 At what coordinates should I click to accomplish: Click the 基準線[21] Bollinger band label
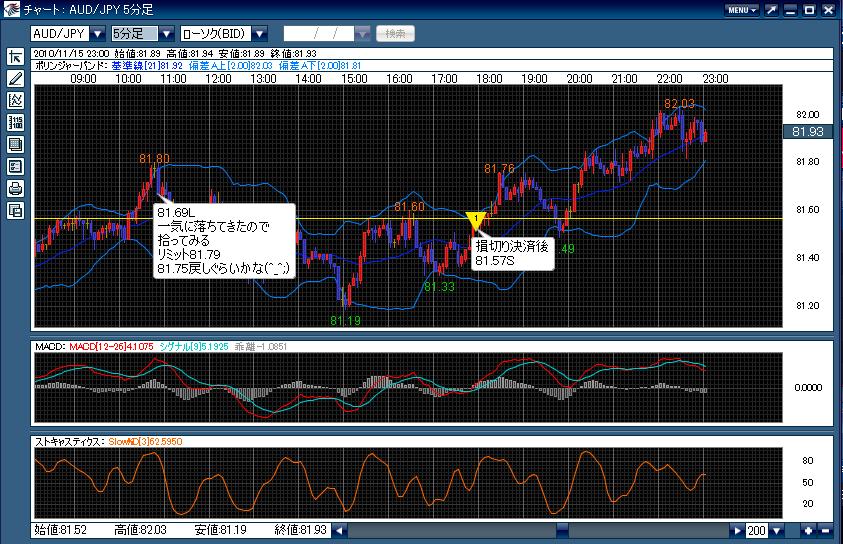coord(147,66)
